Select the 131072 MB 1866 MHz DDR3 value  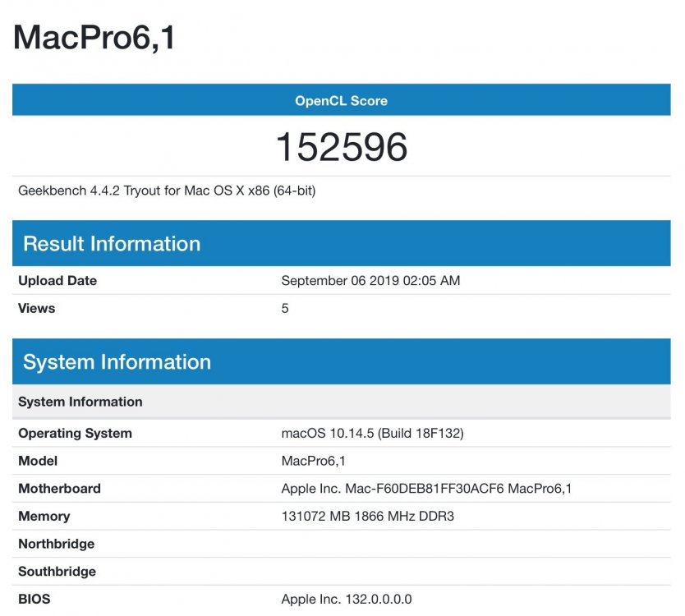pos(367,516)
